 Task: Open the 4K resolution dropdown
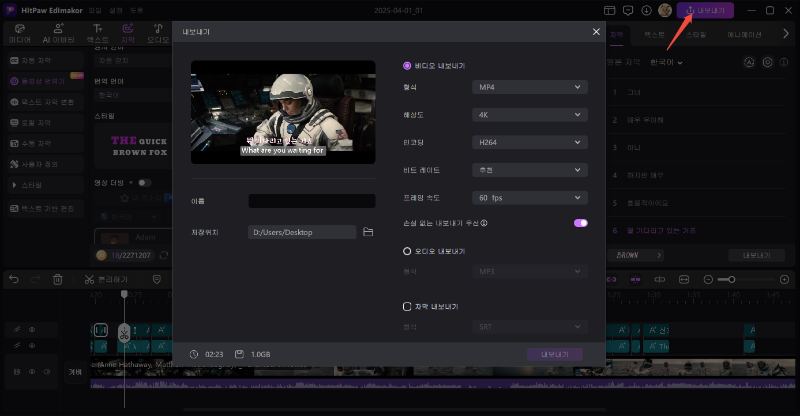(530, 115)
